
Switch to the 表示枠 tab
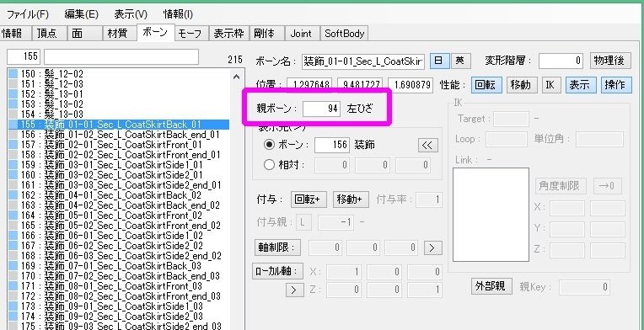(x=228, y=34)
